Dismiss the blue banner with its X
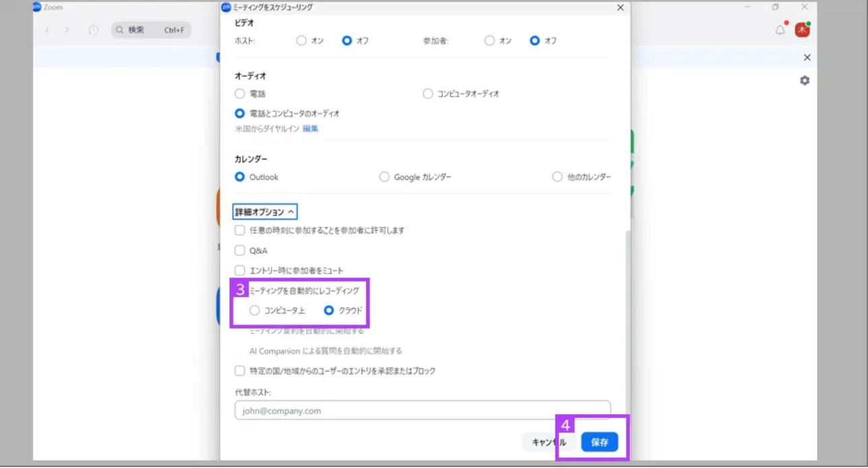 (807, 57)
